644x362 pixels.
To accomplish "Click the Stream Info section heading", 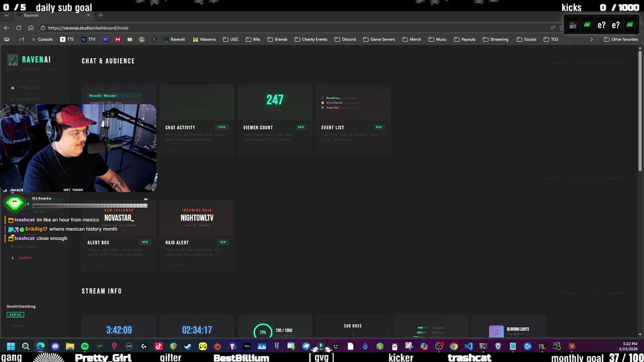I will click(x=102, y=291).
